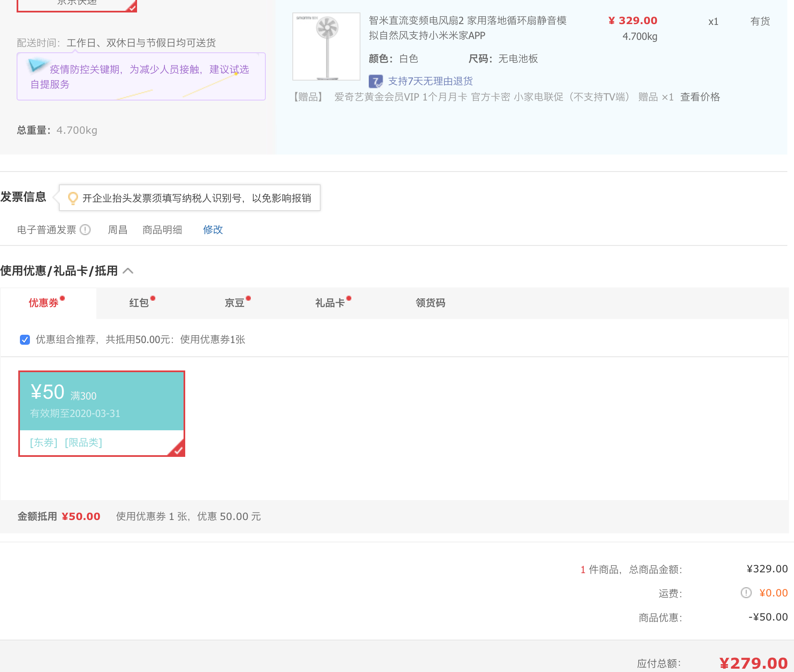Click the 总重量 4.700kg text
794x672 pixels.
tap(57, 130)
